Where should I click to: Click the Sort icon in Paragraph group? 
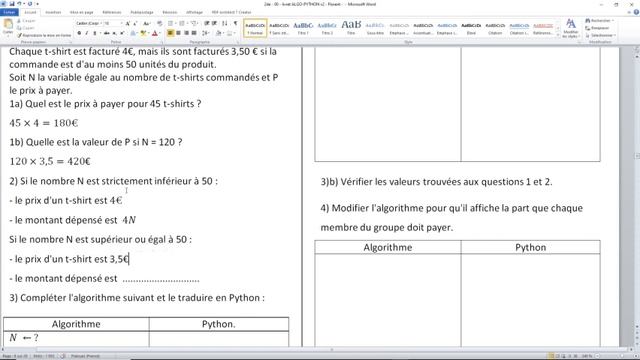(224, 24)
